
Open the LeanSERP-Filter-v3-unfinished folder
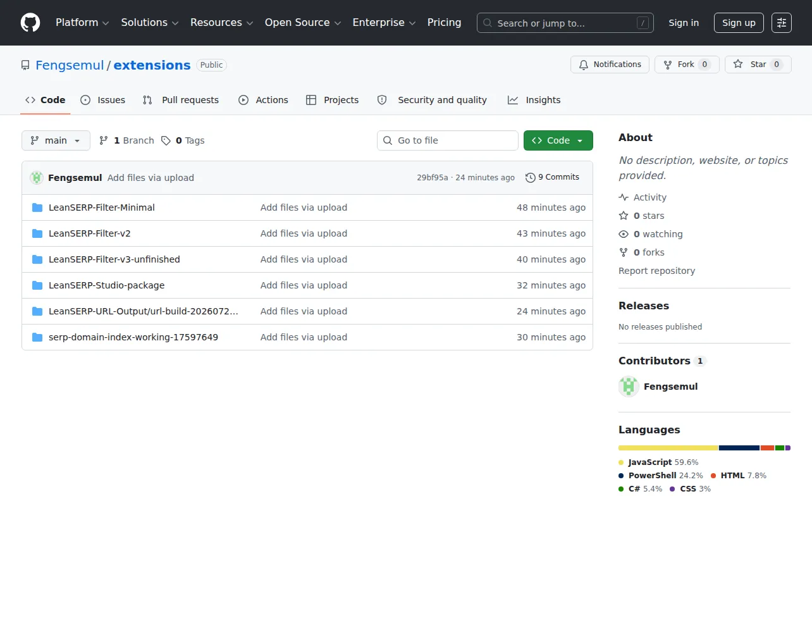point(114,259)
